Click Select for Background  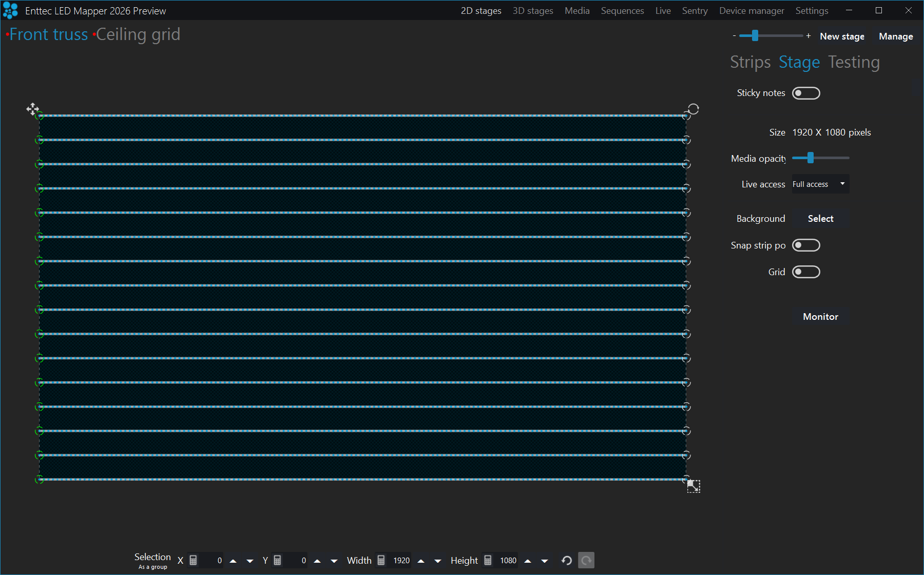(x=820, y=219)
